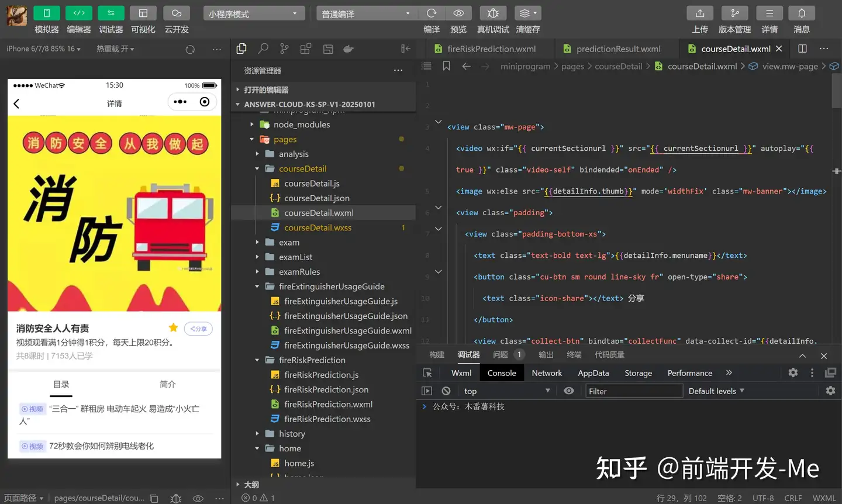Toggle the editor panel button
The width and height of the screenshot is (842, 504).
pyautogui.click(x=79, y=13)
